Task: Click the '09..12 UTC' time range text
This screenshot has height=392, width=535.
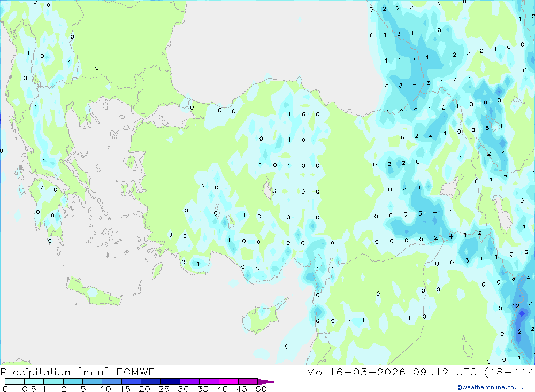Action: click(445, 372)
